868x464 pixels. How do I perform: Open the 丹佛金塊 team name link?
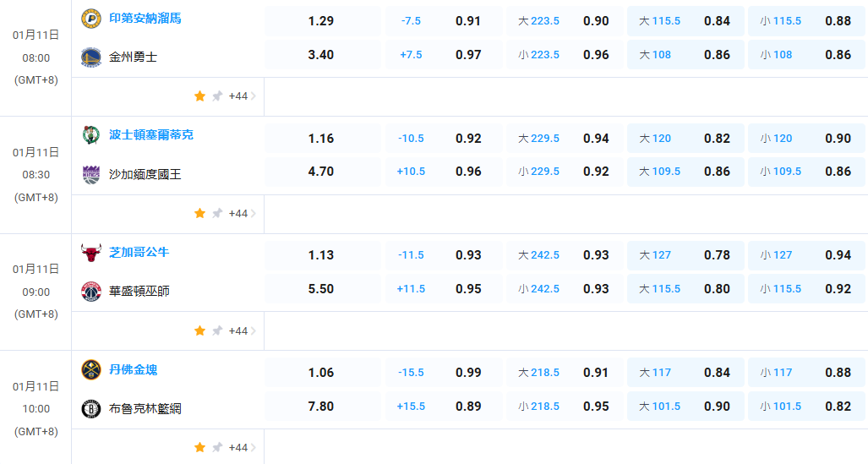coord(133,370)
